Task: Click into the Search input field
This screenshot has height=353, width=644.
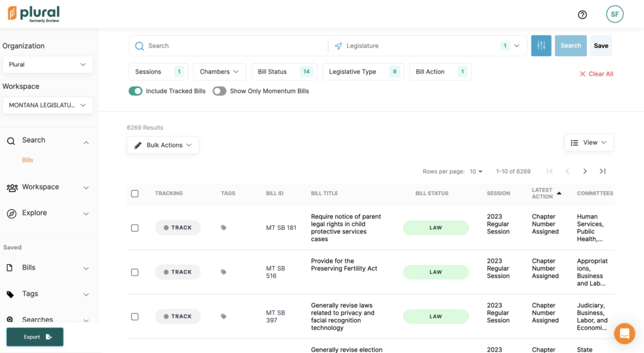Action: pos(233,46)
